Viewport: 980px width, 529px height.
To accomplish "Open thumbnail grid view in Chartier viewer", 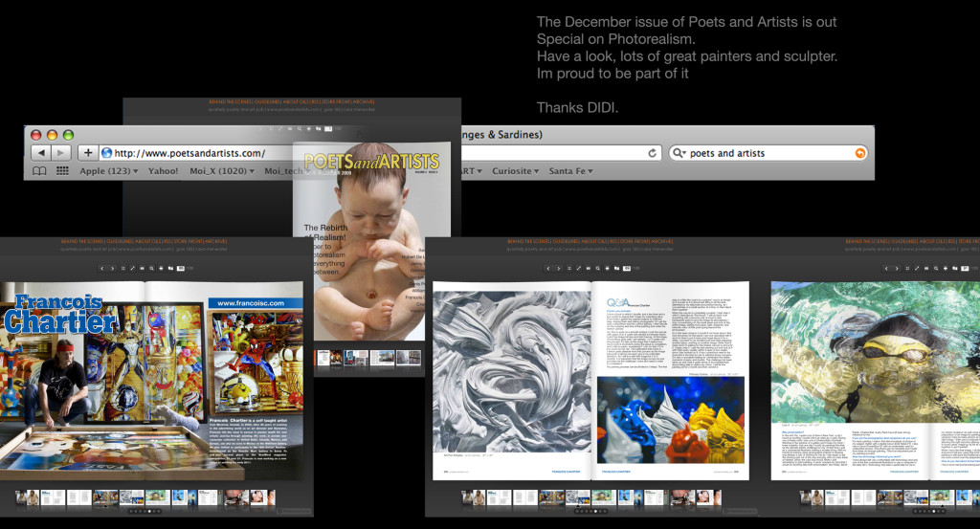I will [123, 269].
